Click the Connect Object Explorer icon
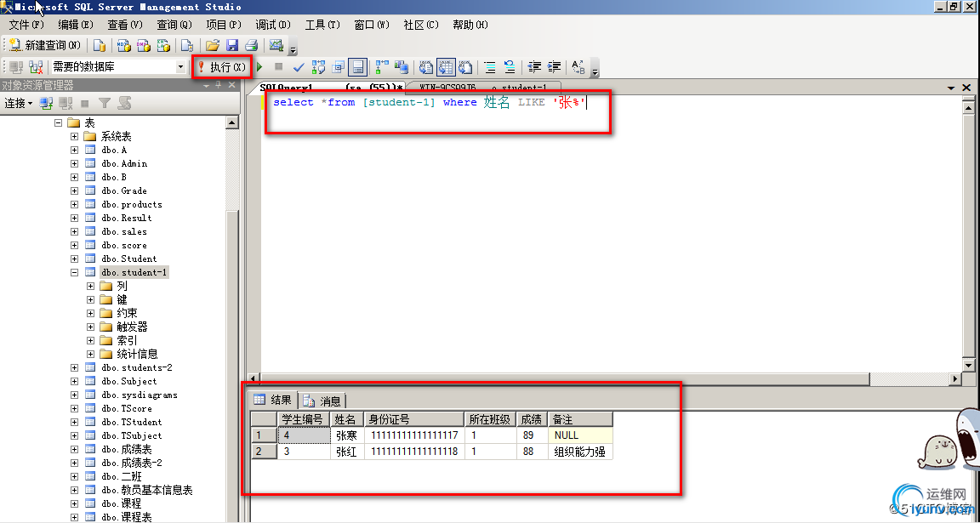The height and width of the screenshot is (523, 980). coord(46,103)
